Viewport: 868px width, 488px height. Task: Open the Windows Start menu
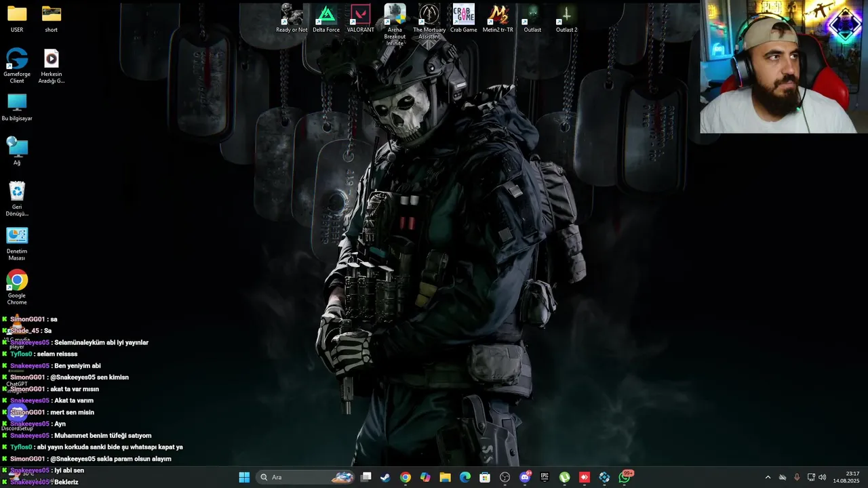click(244, 477)
